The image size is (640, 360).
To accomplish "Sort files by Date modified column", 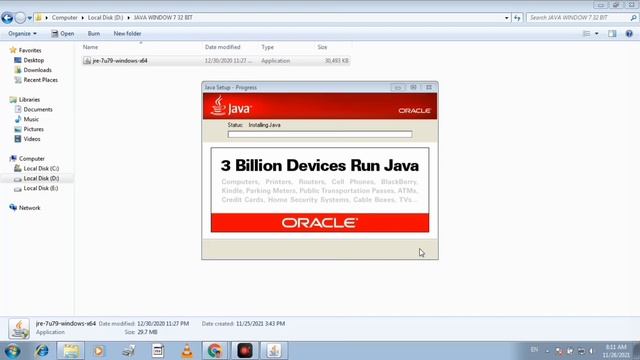I will [222, 47].
